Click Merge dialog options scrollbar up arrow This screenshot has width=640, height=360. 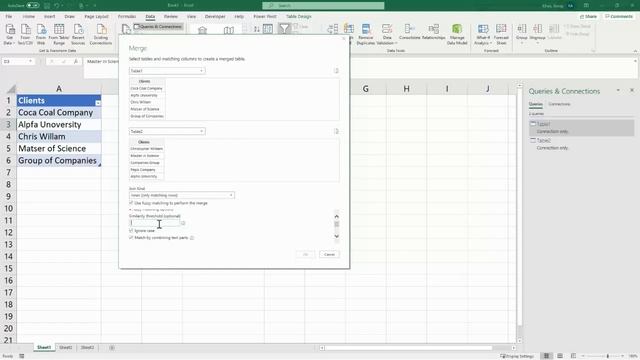[337, 216]
